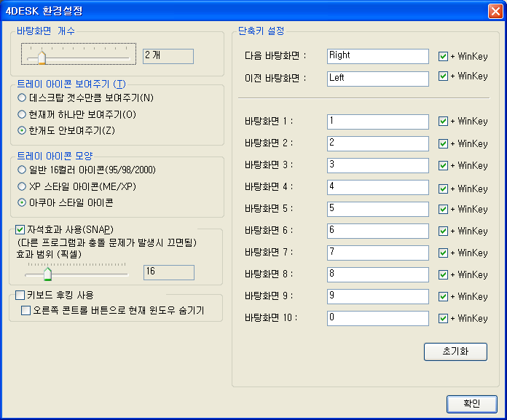Select 데스크탑 갯수만큼 보여주기(N) radio option
Image resolution: width=507 pixels, height=420 pixels.
[23, 98]
